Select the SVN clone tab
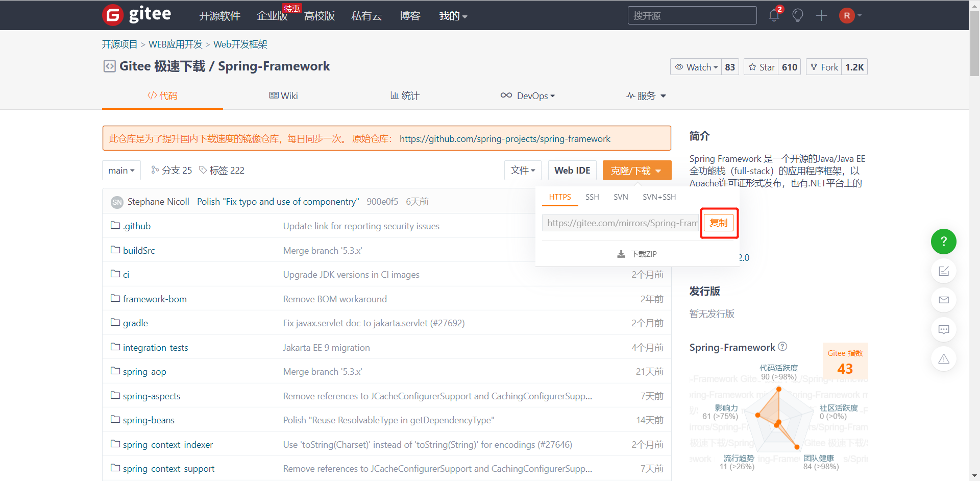980x481 pixels. point(621,197)
